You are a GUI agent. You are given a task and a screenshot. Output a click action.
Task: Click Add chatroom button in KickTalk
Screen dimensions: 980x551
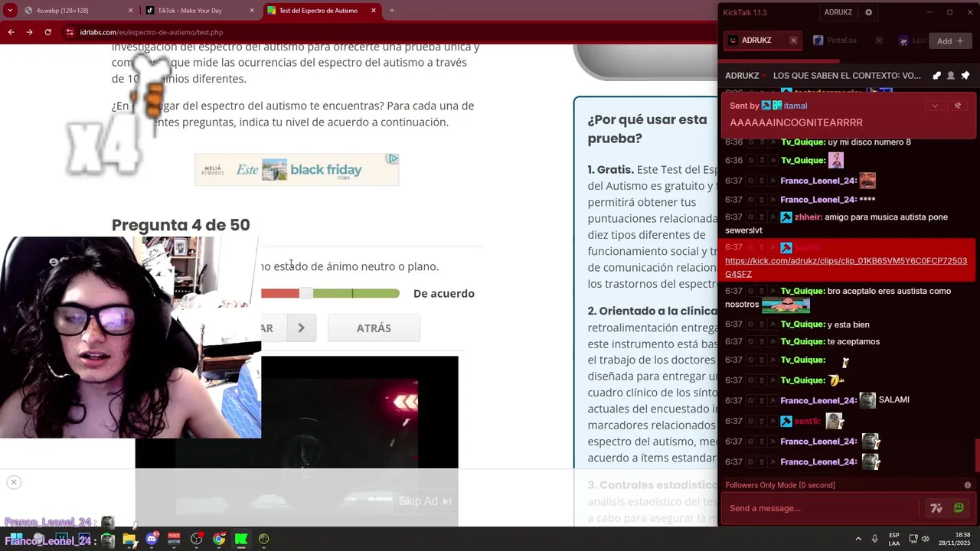click(950, 41)
